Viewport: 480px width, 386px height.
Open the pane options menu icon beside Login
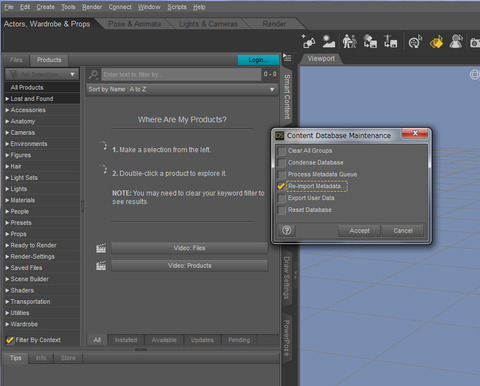click(287, 58)
